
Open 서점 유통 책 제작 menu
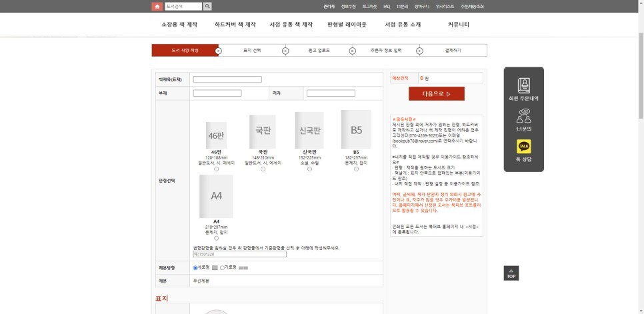[291, 25]
